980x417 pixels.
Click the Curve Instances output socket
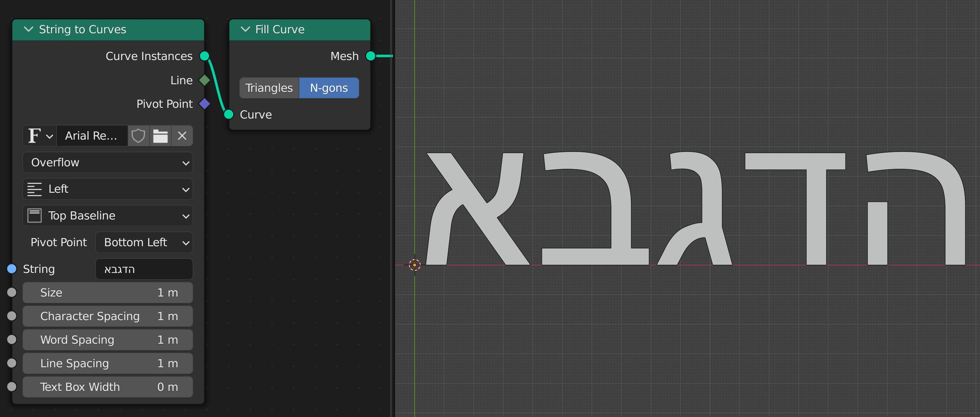coord(205,56)
